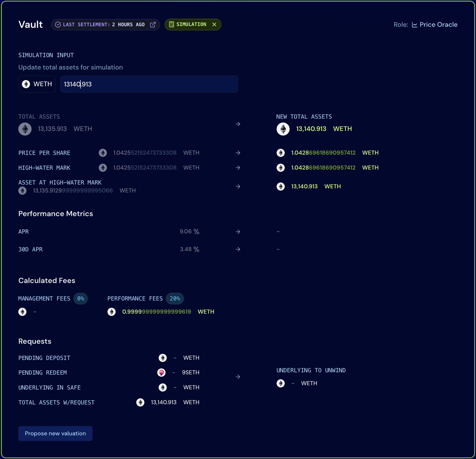Image resolution: width=476 pixels, height=459 pixels.
Task: Click arrow next to Total Assets row
Action: point(238,124)
